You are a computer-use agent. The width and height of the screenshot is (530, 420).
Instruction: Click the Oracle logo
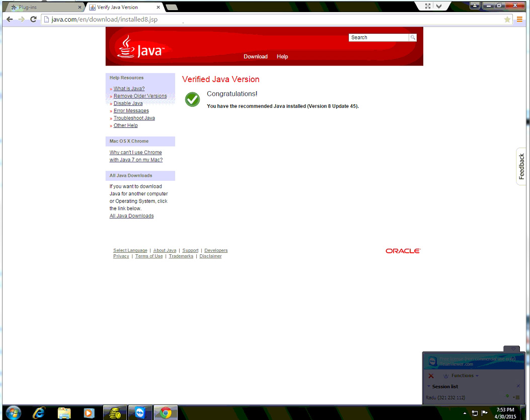403,251
